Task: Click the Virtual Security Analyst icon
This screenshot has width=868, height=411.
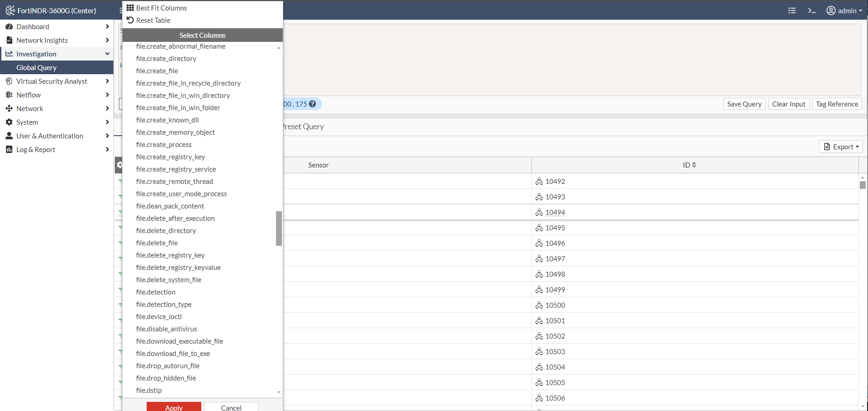Action: 9,81
